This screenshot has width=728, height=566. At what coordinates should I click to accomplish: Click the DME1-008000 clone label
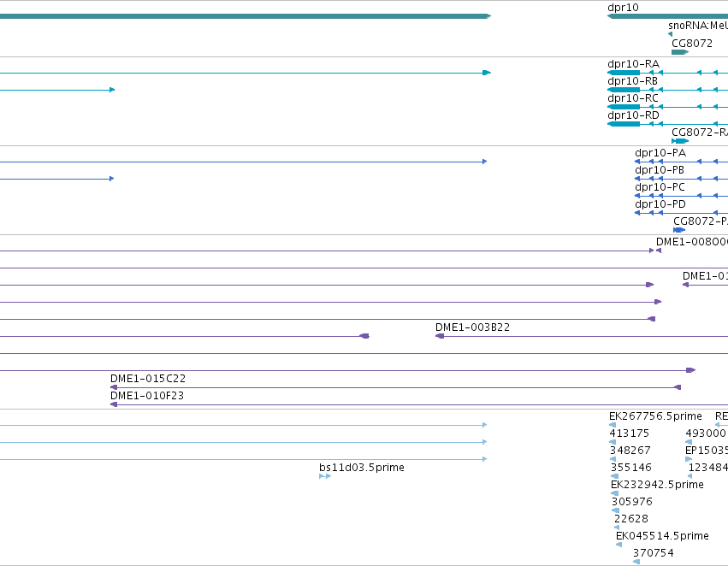pyautogui.click(x=692, y=242)
